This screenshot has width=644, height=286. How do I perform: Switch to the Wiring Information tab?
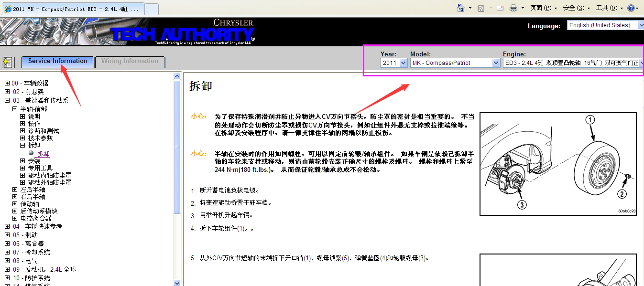[x=130, y=62]
